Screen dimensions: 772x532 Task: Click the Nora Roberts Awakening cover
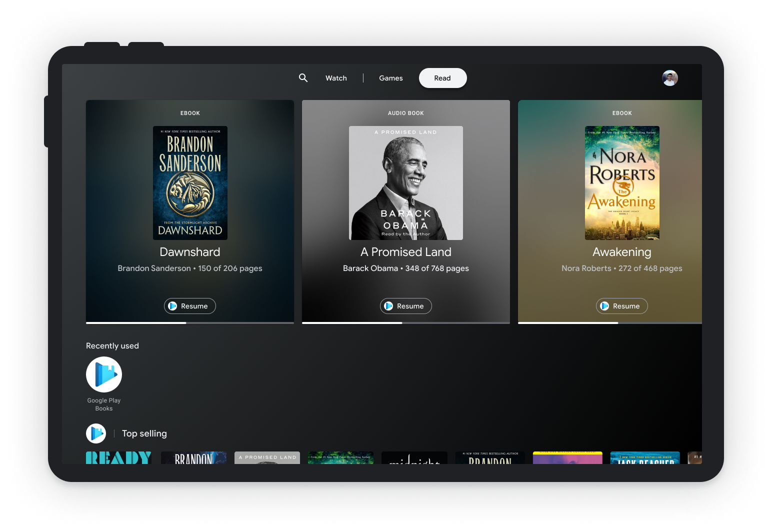[x=622, y=183]
